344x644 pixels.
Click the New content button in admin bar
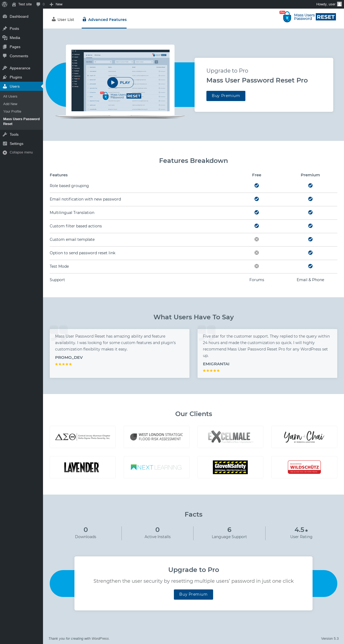[56, 4]
